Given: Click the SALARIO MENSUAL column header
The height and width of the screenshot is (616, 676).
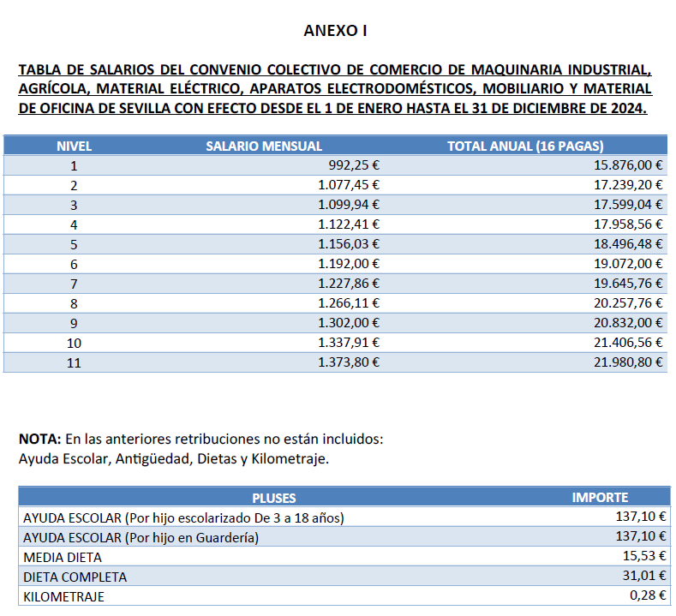Looking at the screenshot, I should [264, 146].
